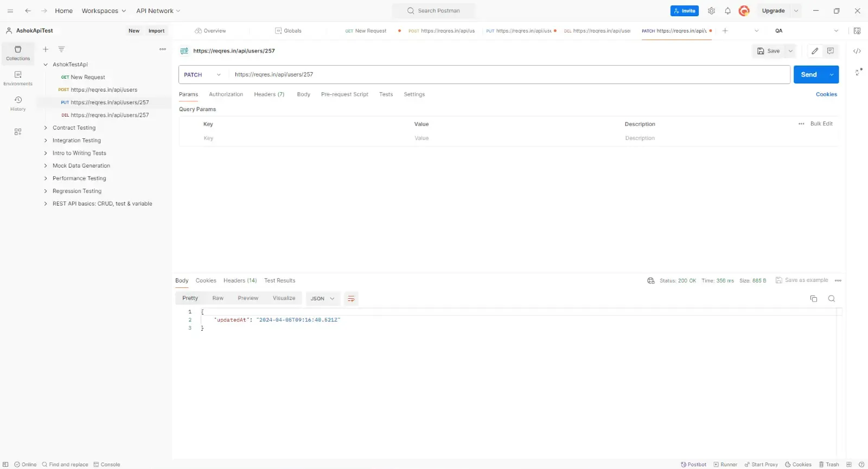Search within the response body
This screenshot has width=868, height=469.
[x=831, y=299]
